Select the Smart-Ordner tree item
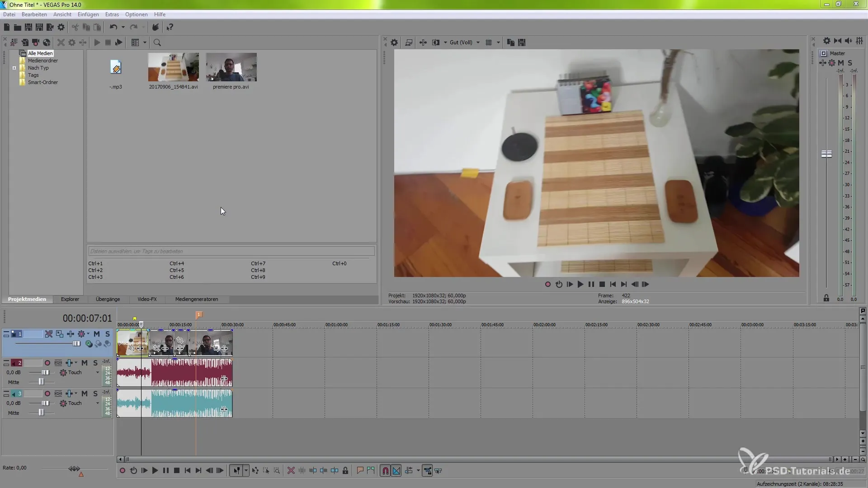The image size is (868, 488). (x=43, y=82)
